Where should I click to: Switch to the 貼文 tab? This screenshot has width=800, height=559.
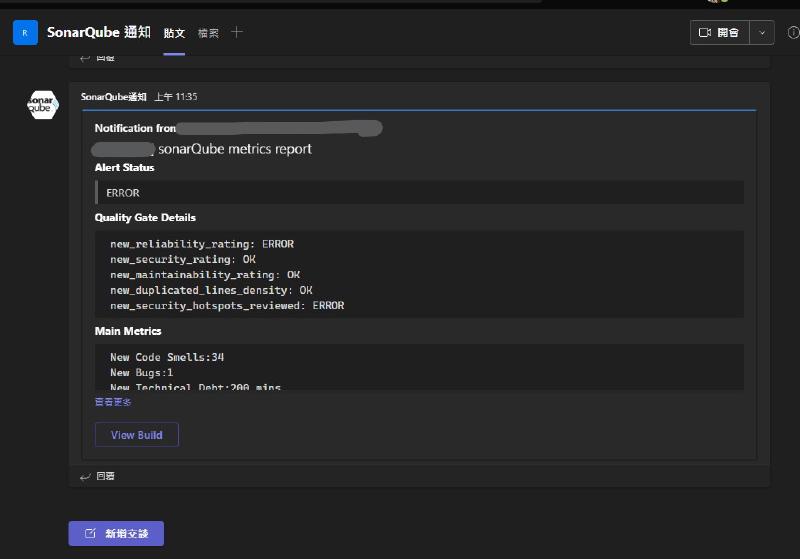pyautogui.click(x=174, y=33)
